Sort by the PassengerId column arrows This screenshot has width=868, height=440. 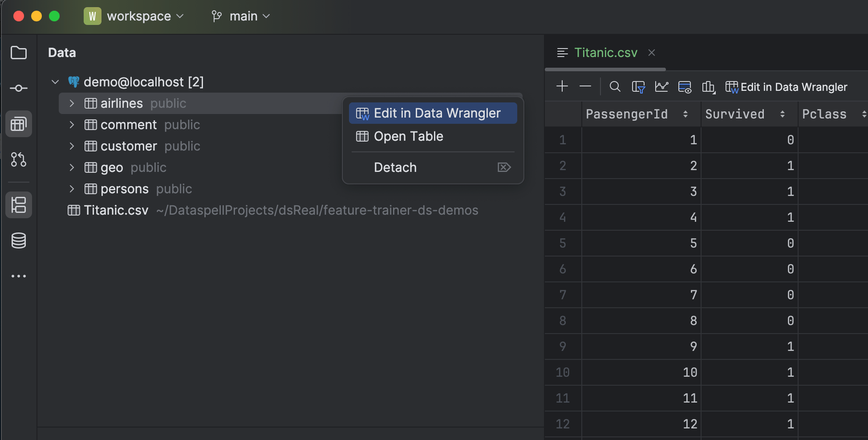pos(685,114)
